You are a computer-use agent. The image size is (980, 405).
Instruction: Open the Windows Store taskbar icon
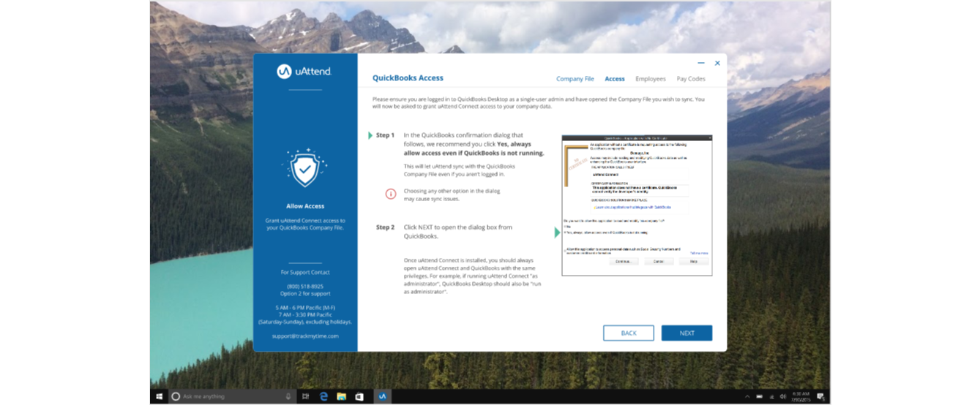pyautogui.click(x=359, y=396)
